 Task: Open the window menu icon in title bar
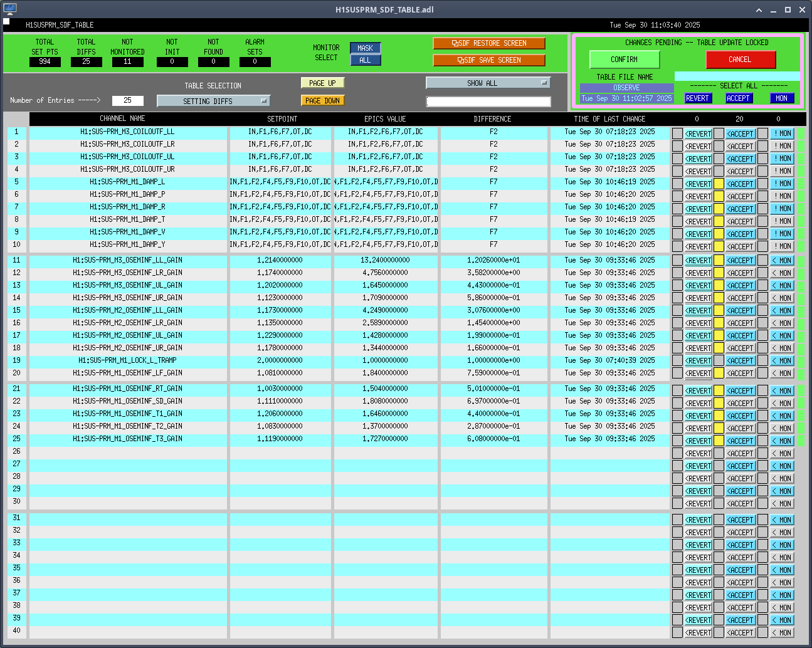click(x=9, y=9)
